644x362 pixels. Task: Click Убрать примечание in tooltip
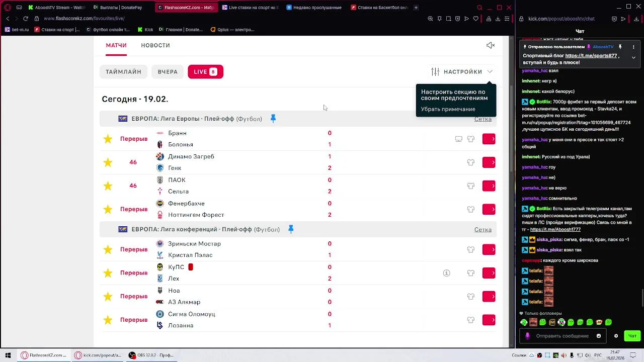click(x=448, y=109)
